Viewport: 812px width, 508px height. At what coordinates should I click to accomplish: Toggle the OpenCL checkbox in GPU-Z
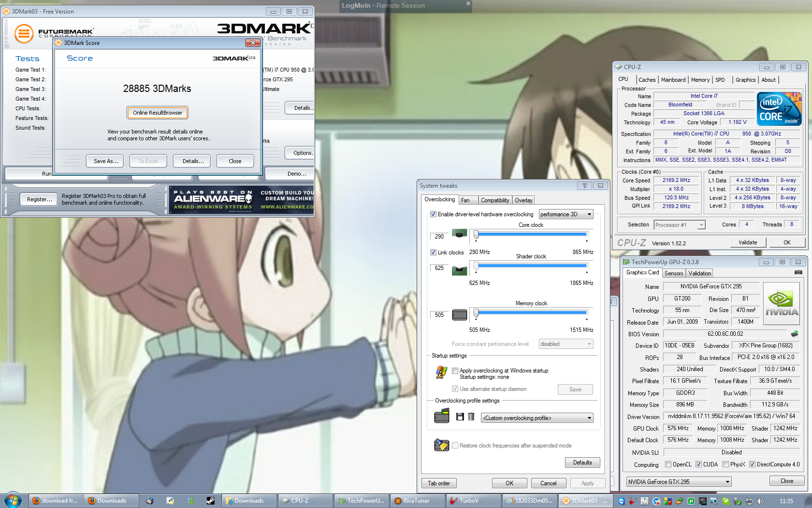click(668, 464)
